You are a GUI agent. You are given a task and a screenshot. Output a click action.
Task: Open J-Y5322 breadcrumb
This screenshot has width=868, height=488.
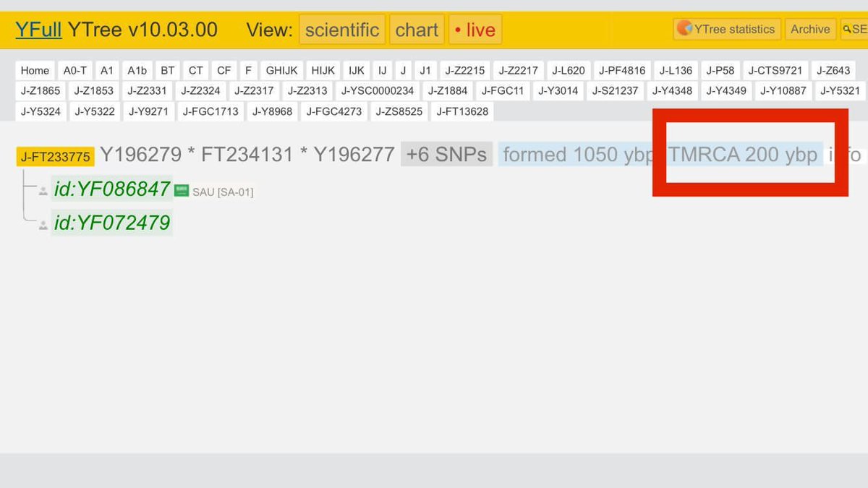(x=94, y=111)
